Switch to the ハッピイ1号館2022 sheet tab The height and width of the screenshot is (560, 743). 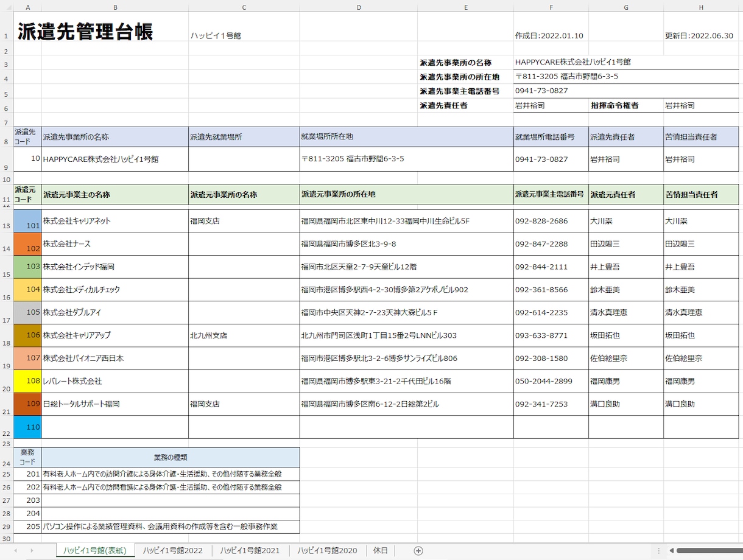point(173,550)
